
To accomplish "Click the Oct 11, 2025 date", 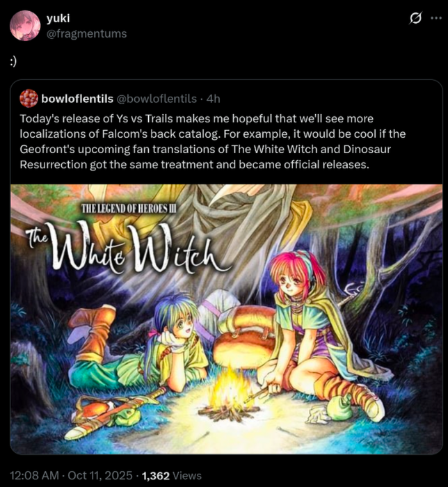I will coord(100,475).
